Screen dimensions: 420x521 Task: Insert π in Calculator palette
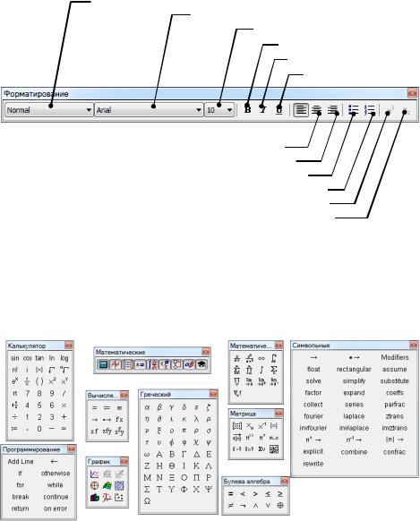coord(15,393)
